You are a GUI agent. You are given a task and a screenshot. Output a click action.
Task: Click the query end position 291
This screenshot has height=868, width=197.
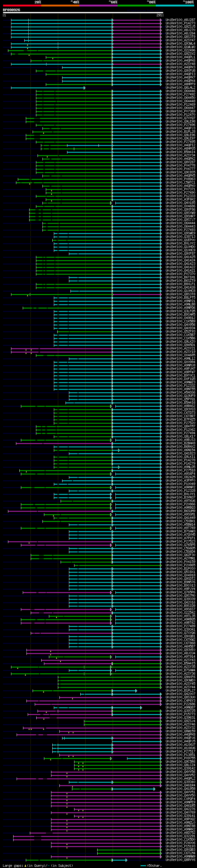click(159, 15)
